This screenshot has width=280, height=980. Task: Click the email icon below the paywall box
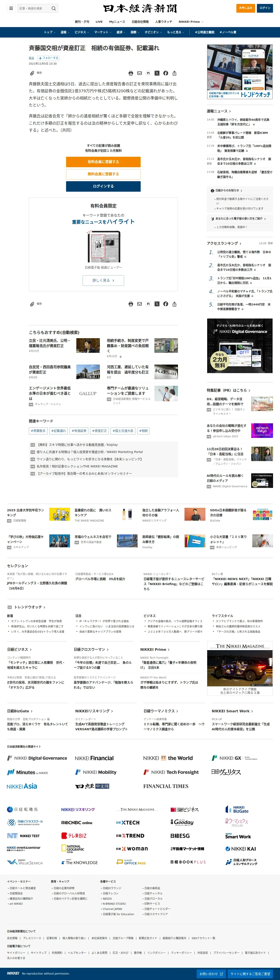point(139,304)
